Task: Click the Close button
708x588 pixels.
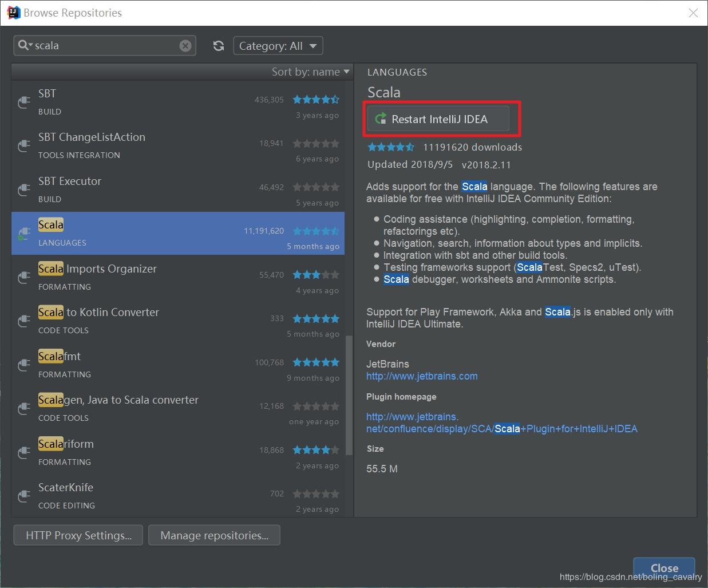Action: click(x=664, y=568)
